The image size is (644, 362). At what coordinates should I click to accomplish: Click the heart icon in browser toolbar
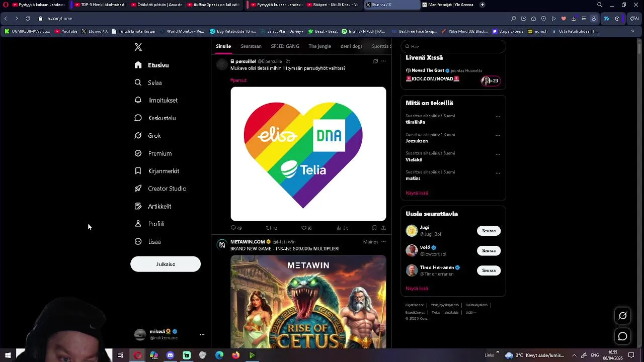tap(563, 19)
